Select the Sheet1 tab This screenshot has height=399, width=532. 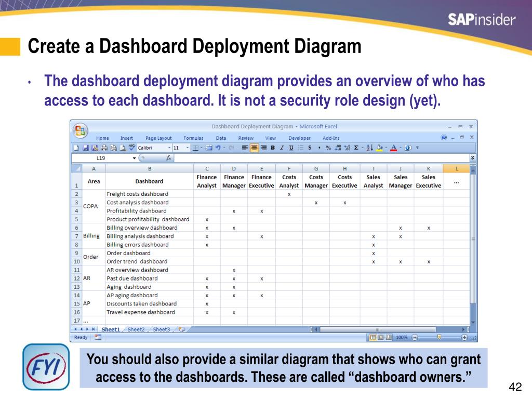tap(111, 329)
